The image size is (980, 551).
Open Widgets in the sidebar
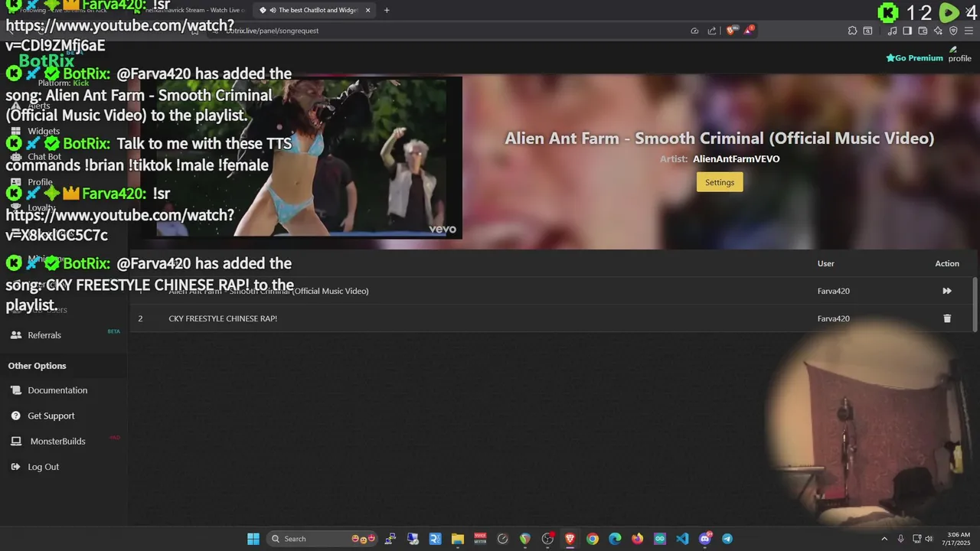pos(44,131)
